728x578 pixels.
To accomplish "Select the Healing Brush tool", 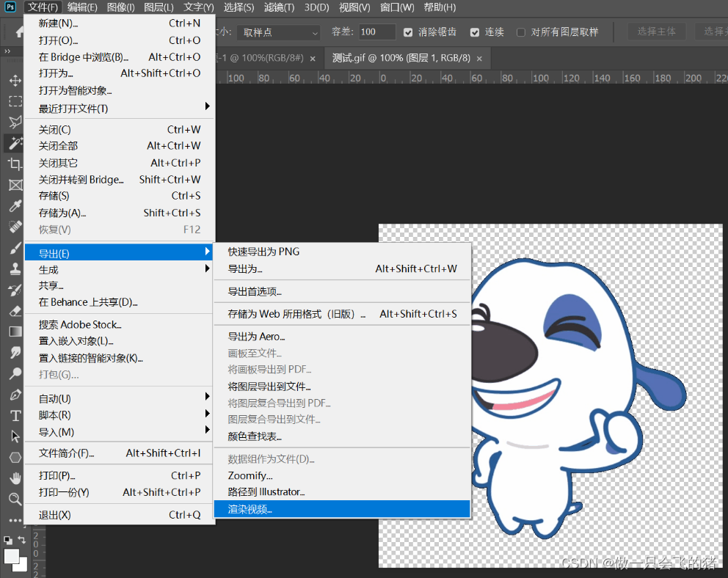I will click(x=15, y=227).
